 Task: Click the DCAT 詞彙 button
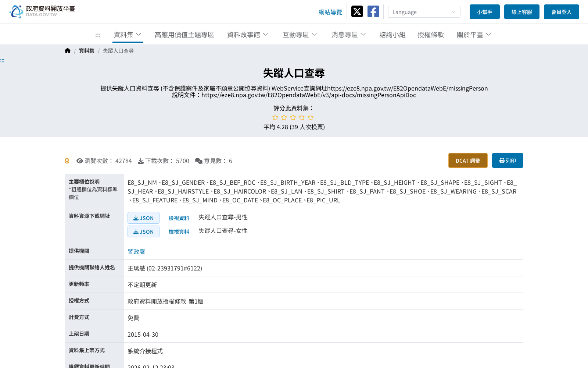(468, 160)
